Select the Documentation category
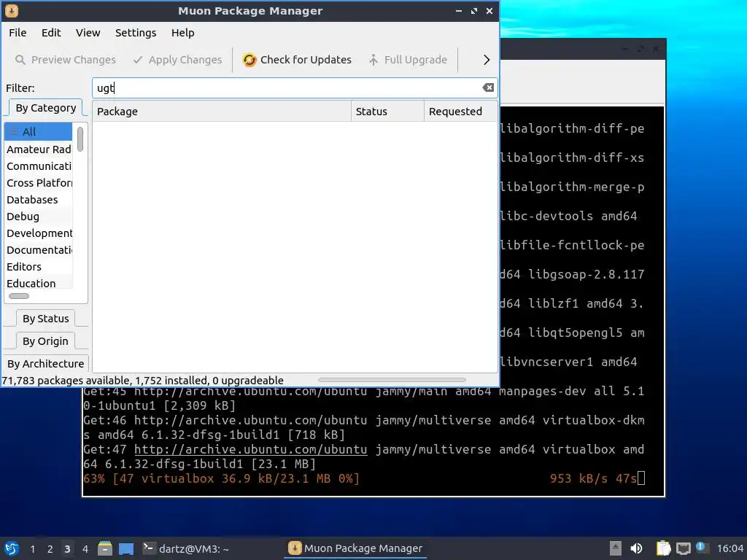The width and height of the screenshot is (747, 560). coord(38,250)
